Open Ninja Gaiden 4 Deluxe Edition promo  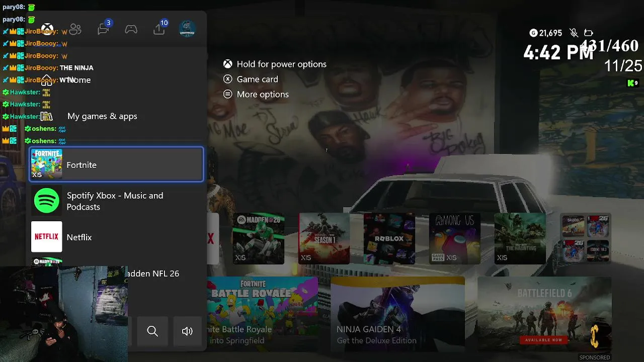tap(397, 314)
